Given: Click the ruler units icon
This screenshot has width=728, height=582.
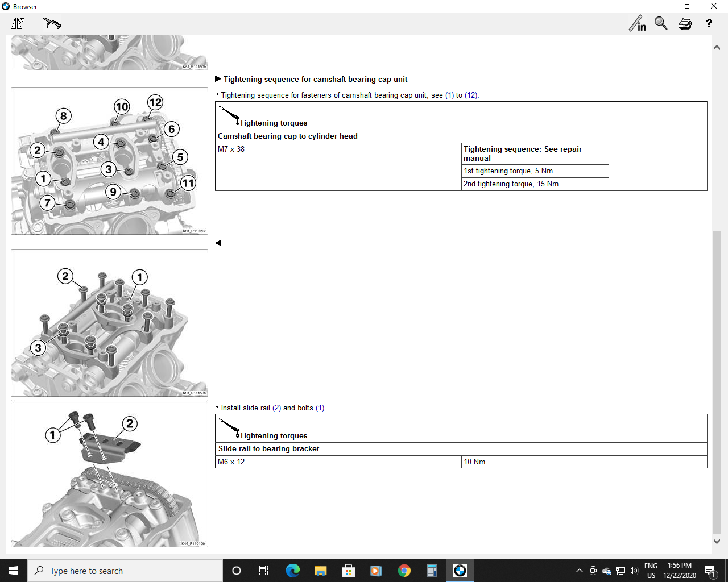Looking at the screenshot, I should coord(637,23).
